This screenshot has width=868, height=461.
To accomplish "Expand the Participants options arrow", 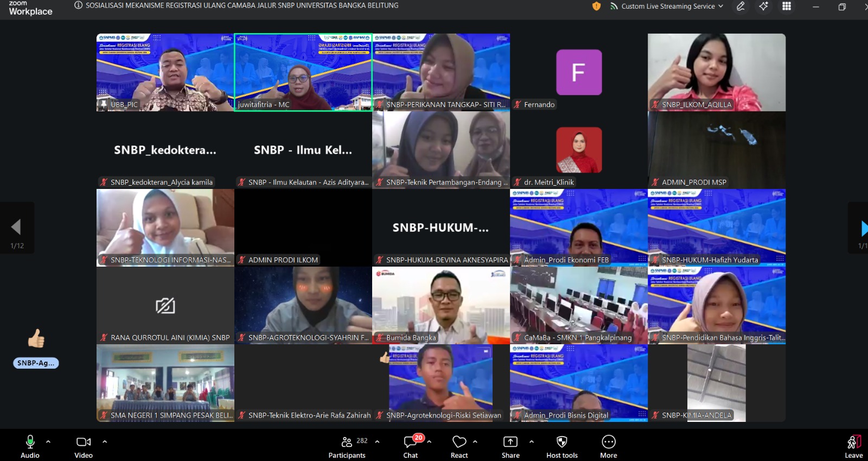I will click(x=378, y=441).
